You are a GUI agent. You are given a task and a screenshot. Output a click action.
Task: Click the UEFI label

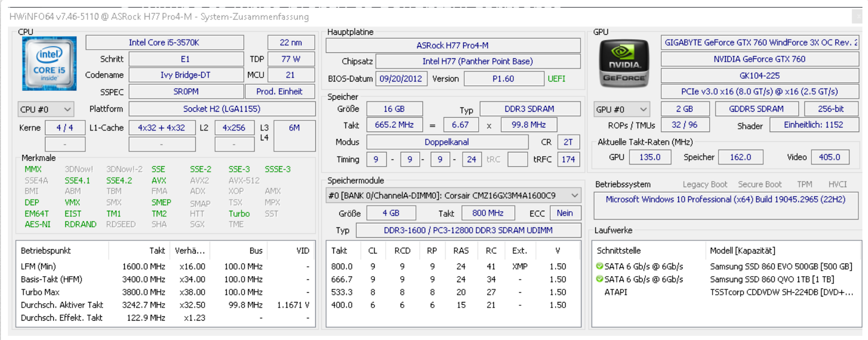(556, 79)
